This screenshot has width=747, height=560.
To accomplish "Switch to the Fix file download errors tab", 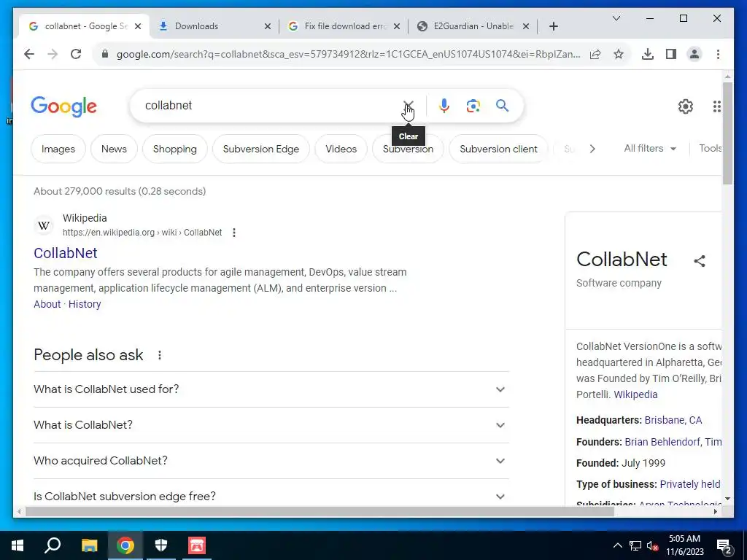I will 339,26.
